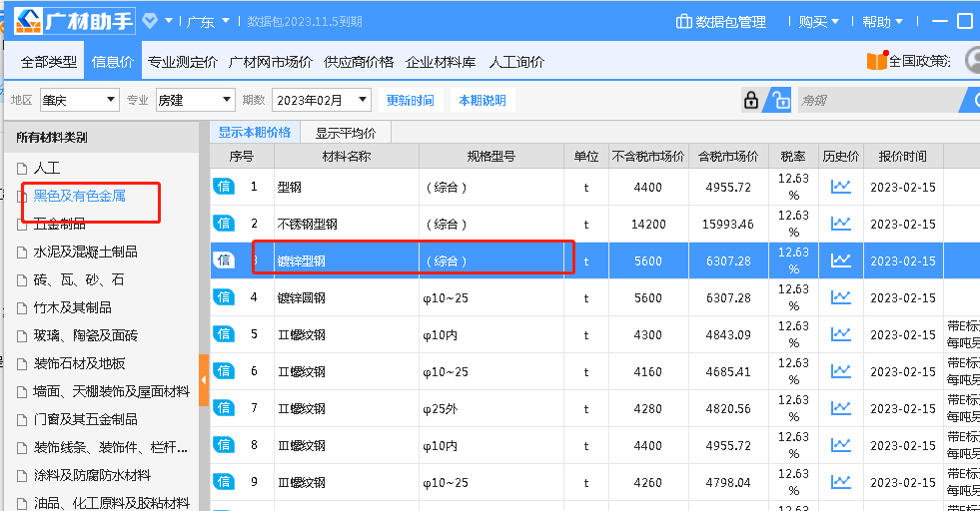Viewport: 980px width, 511px height.
Task: Click the 角钢 search field
Action: (x=881, y=100)
